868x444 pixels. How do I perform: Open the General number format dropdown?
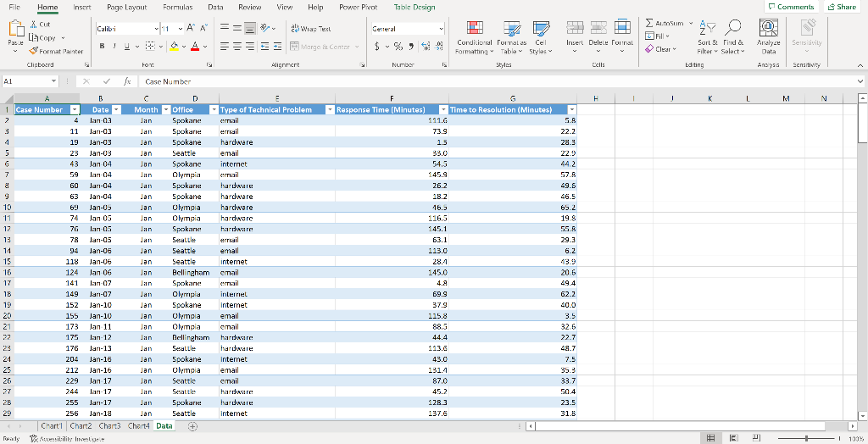(441, 29)
